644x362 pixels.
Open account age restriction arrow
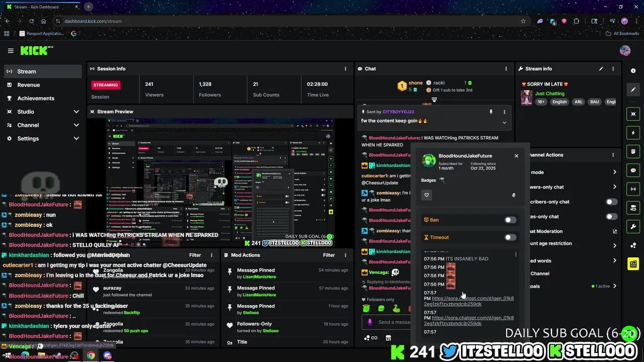(614, 246)
